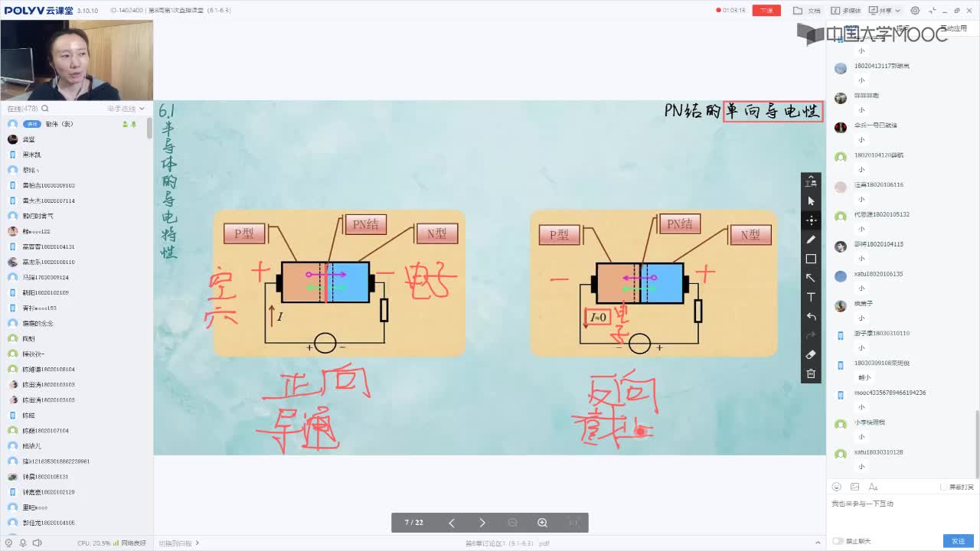The height and width of the screenshot is (551, 980).
Task: Open emoji picker in chat
Action: tap(837, 487)
